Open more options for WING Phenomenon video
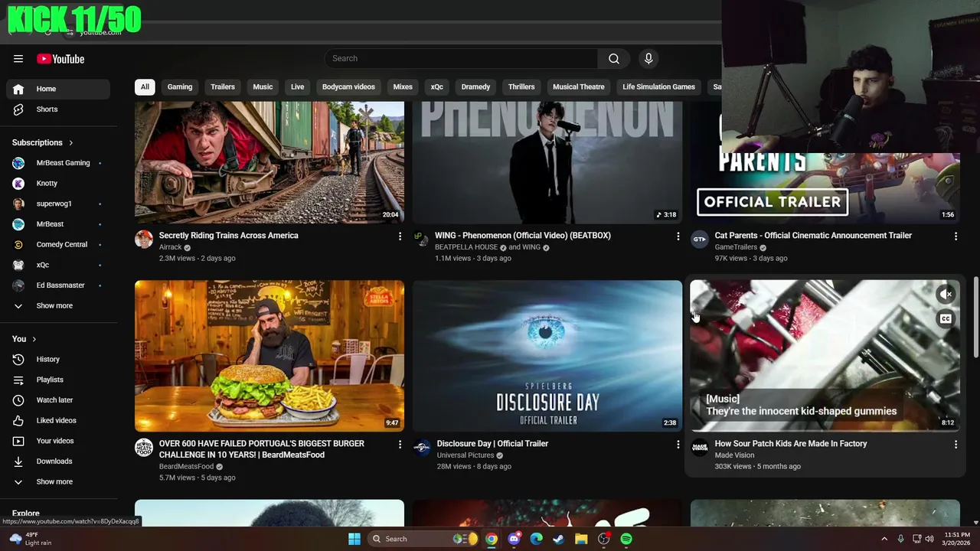 [x=678, y=236]
